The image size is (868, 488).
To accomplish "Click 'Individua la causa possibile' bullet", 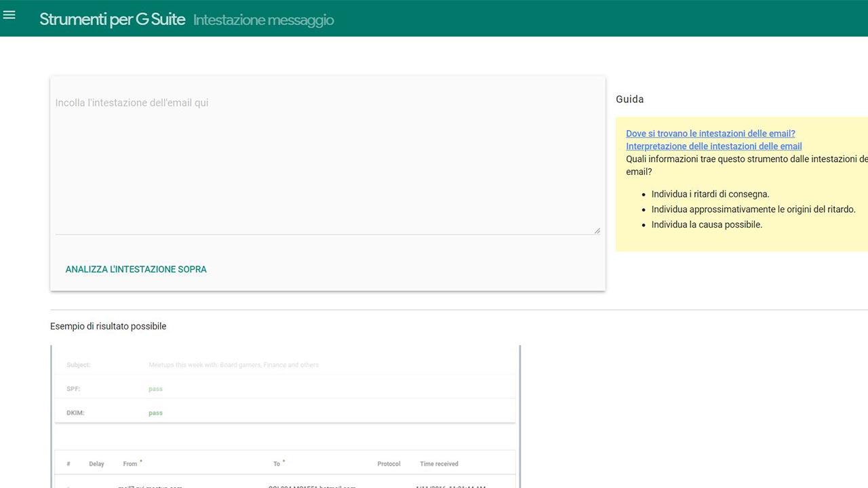I will [707, 224].
